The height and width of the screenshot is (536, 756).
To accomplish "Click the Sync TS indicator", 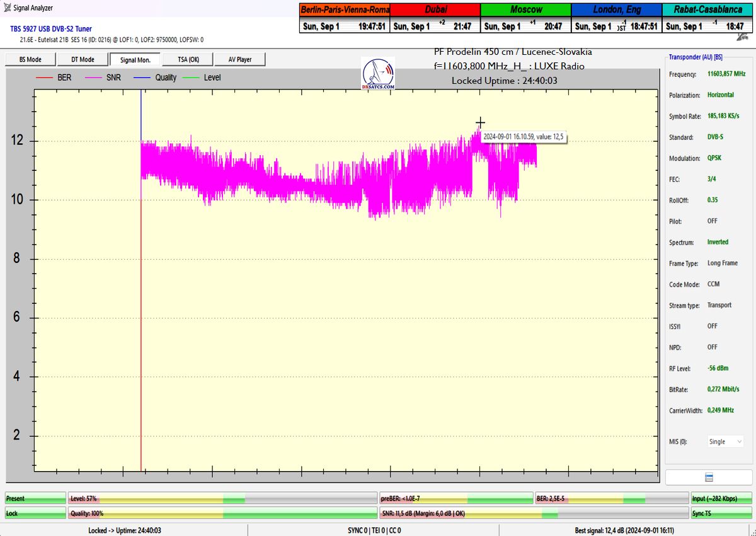I will [721, 513].
